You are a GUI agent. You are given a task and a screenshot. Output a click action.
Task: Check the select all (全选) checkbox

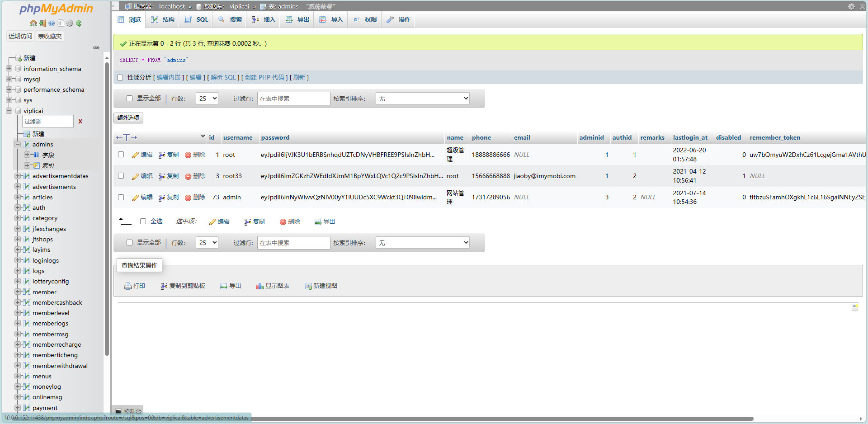pos(143,221)
